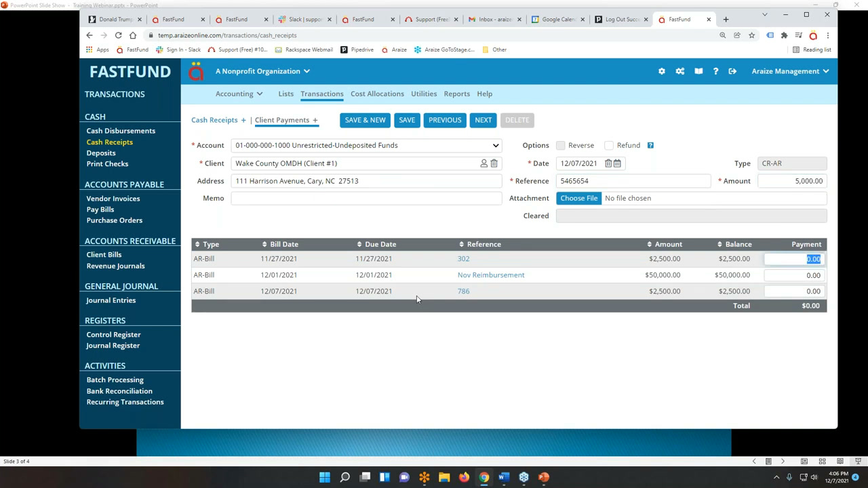Open the multiple-gears configuration icon
The height and width of the screenshot is (488, 868).
[679, 71]
